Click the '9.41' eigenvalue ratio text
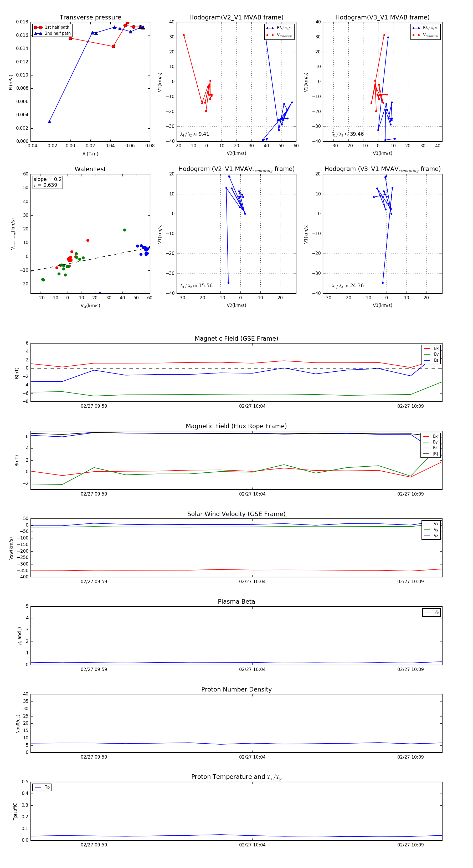This screenshot has height=868, width=473. 204,134
